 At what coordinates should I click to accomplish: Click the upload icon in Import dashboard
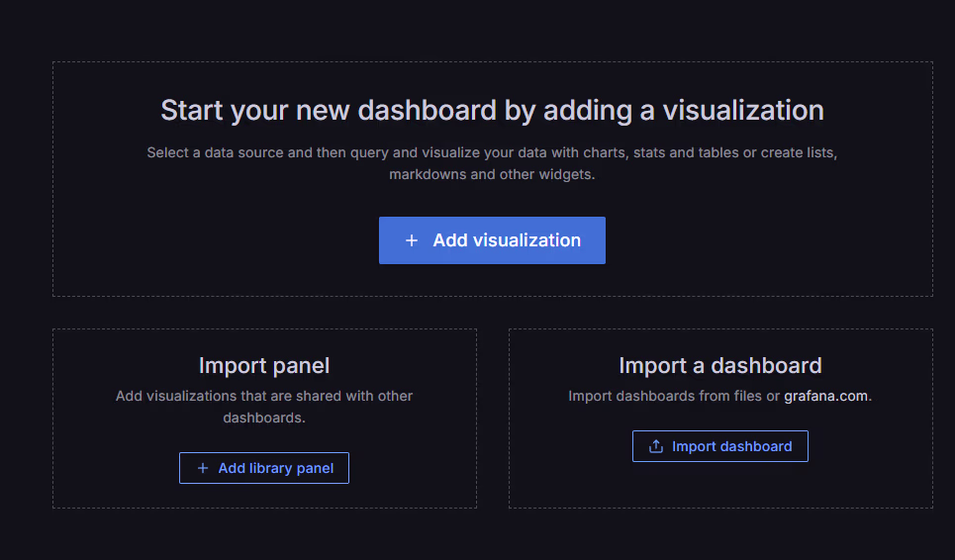[656, 446]
